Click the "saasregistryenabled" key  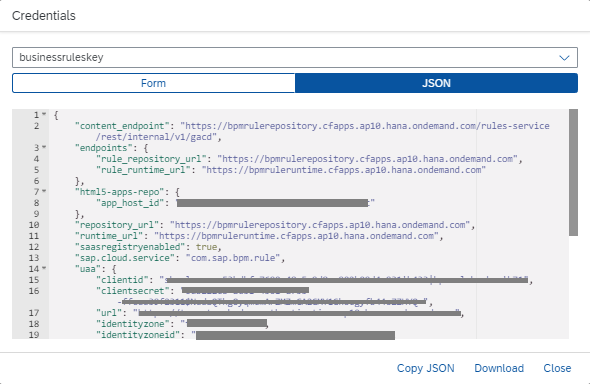coord(130,247)
